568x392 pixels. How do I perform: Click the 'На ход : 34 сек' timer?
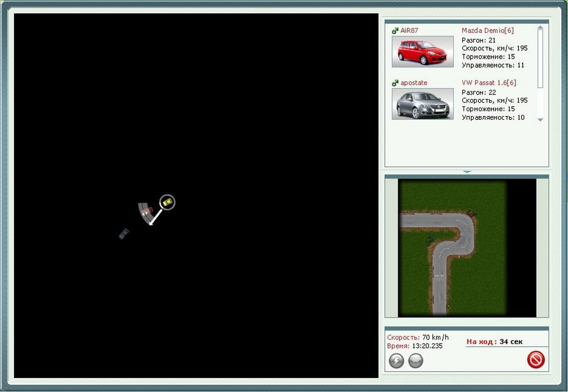(495, 342)
